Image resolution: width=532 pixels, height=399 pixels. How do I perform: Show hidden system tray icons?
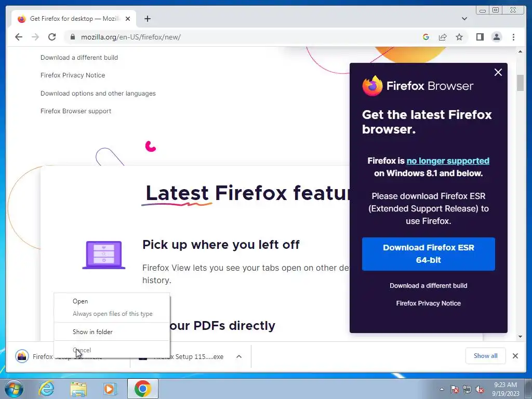pos(442,389)
